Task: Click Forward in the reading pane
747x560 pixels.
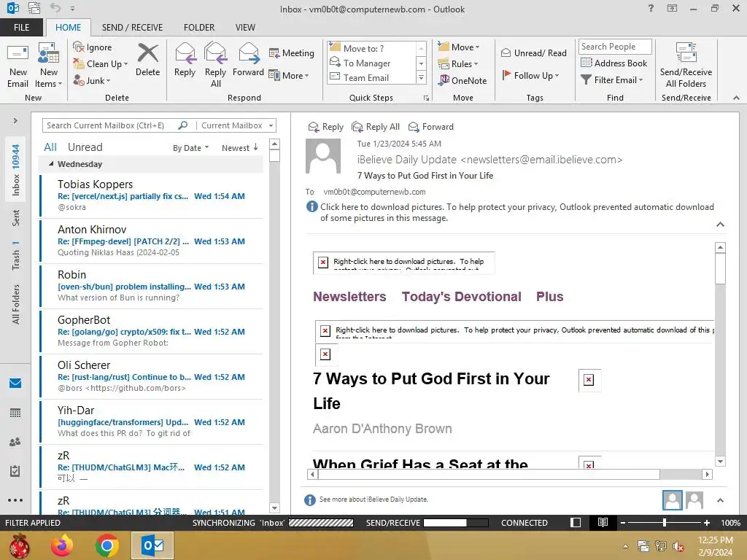Action: tap(431, 127)
